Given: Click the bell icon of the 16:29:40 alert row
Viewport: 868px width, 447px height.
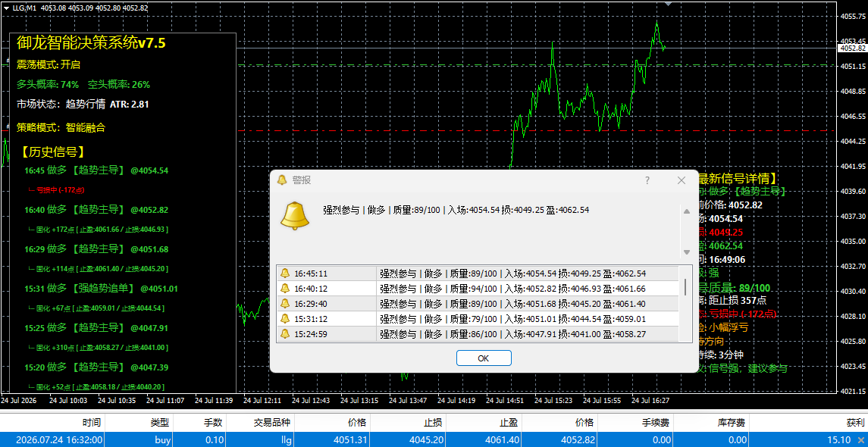Looking at the screenshot, I should coord(285,304).
